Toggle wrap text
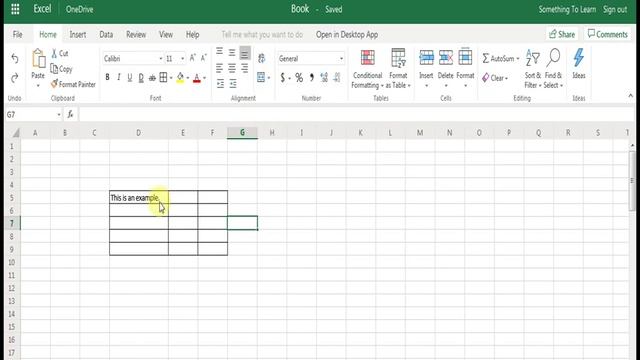This screenshot has height=360, width=640. pyautogui.click(x=262, y=58)
